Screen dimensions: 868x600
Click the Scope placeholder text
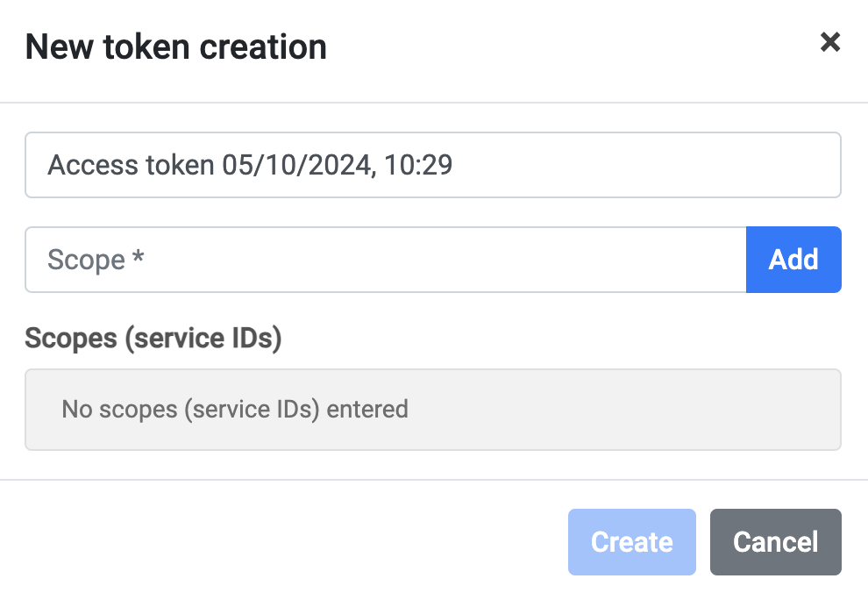pos(95,260)
